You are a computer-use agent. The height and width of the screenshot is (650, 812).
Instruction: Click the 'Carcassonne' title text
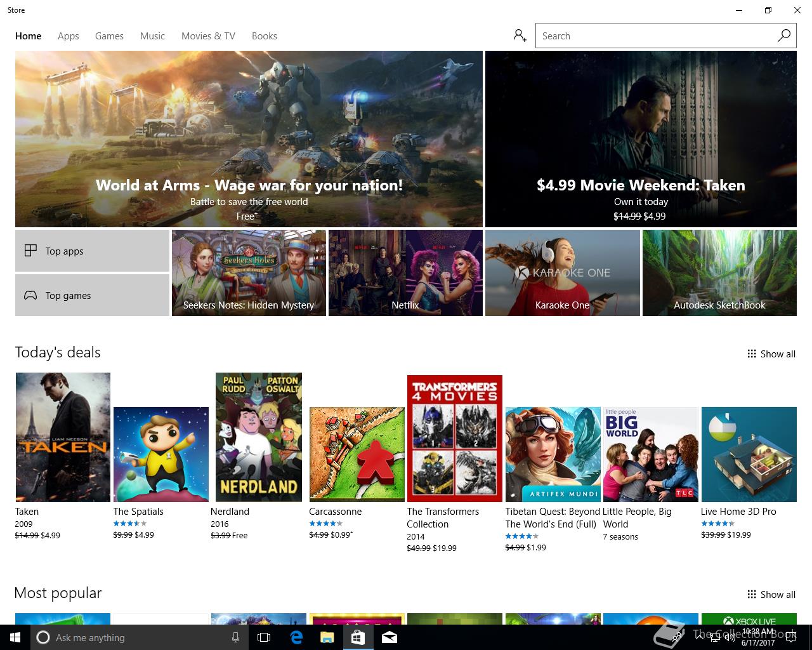[x=335, y=512]
